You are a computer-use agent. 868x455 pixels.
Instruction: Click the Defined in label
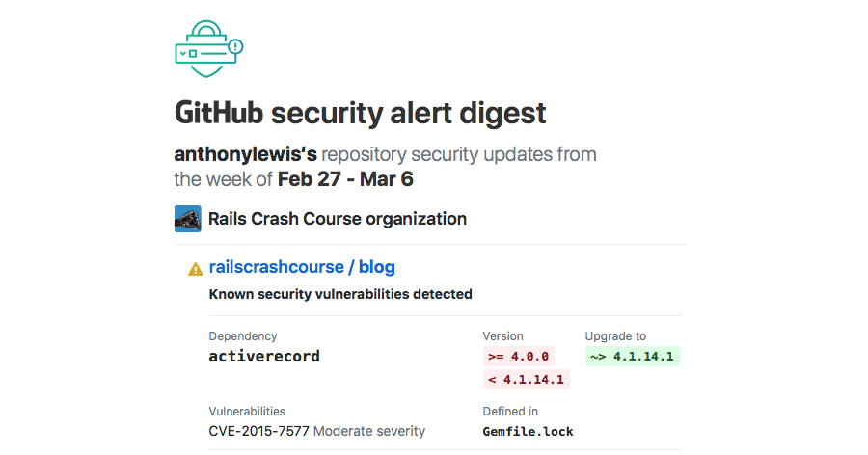pos(510,412)
